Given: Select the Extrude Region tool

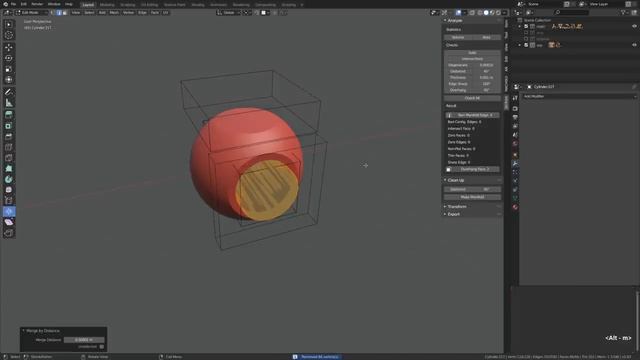Looking at the screenshot, I should 9,115.
